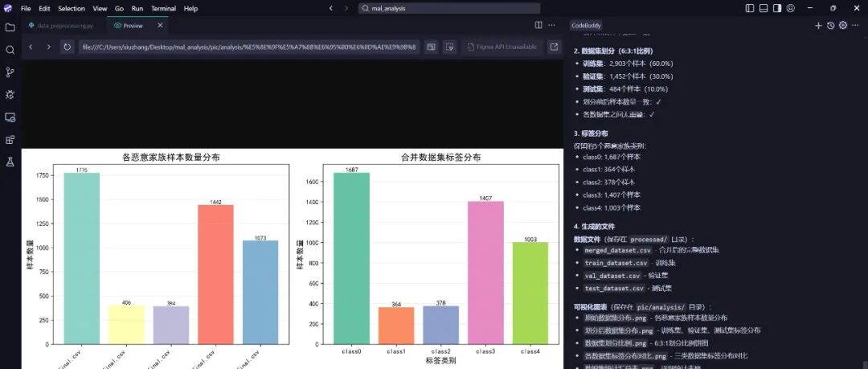Open the File menu
The image size is (868, 369).
point(26,8)
